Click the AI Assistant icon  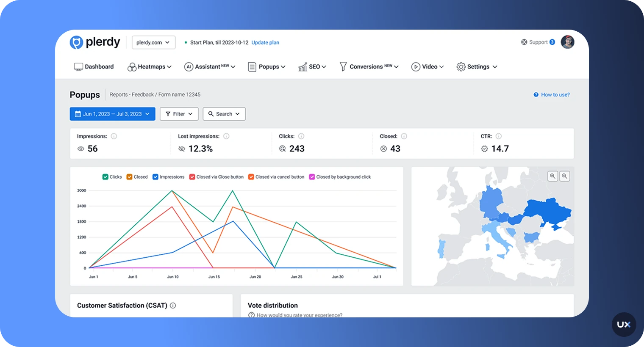point(189,67)
